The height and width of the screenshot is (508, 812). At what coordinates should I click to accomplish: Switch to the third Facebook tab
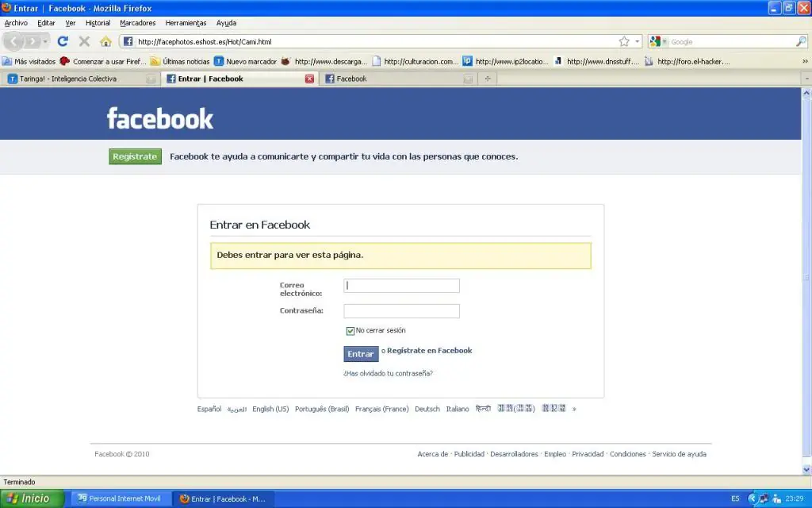(x=399, y=79)
